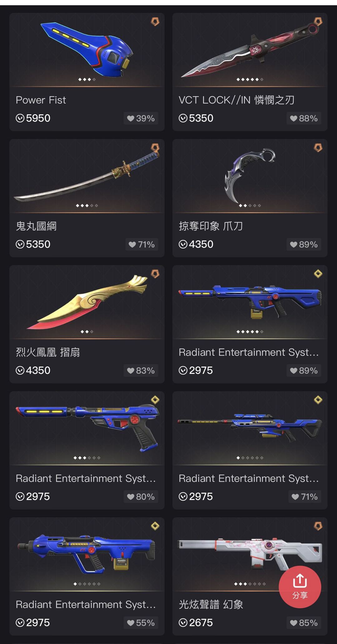The width and height of the screenshot is (337, 644).
Task: Tap the tier icon on 掠奪印象 爪刀 card
Action: coord(318,148)
